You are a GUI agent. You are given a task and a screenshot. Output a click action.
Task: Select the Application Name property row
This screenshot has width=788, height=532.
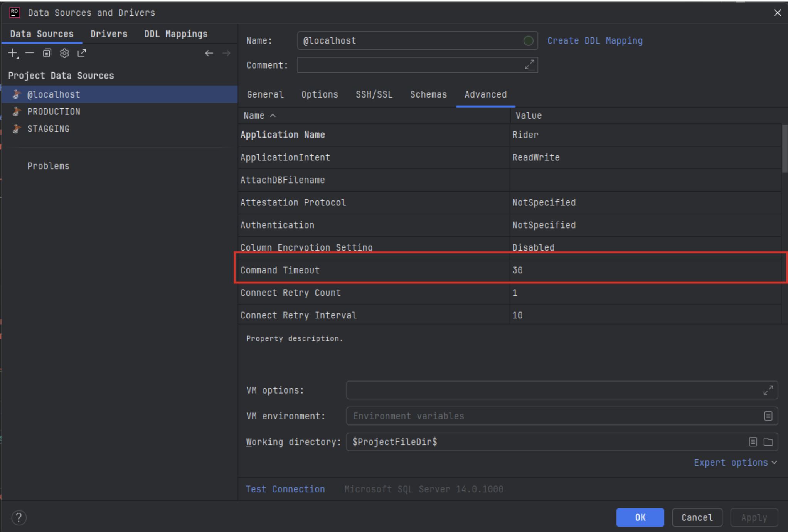374,135
